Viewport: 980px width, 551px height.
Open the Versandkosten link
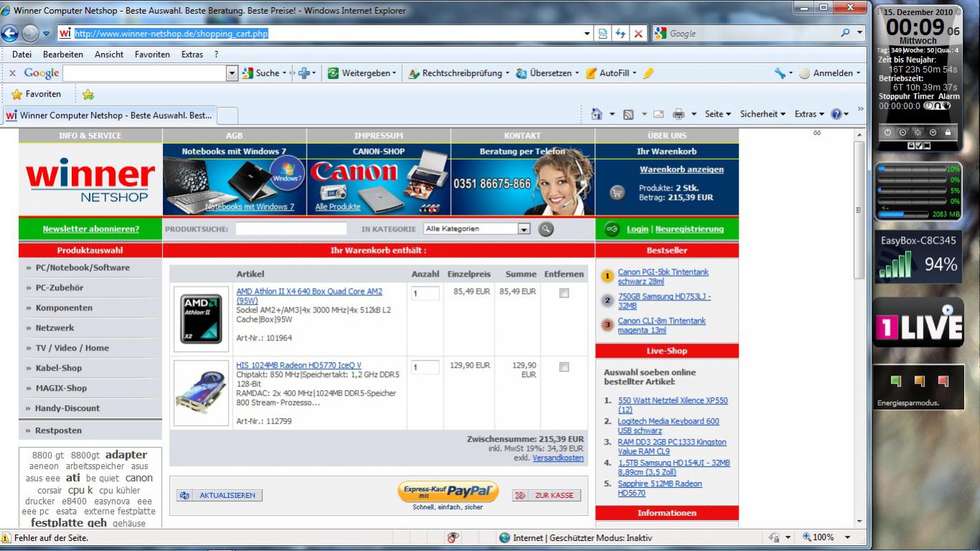(x=558, y=458)
